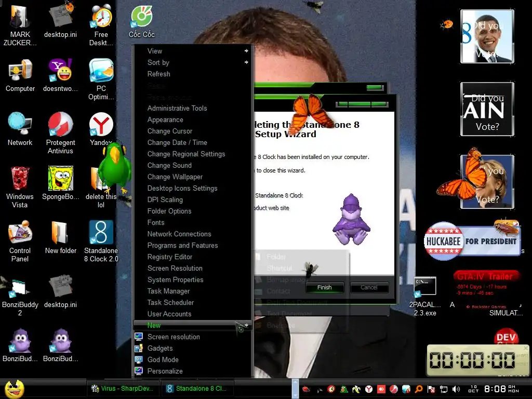Viewport: 532px width, 399px height.
Task: Click the green parrot desktop character
Action: 115,167
